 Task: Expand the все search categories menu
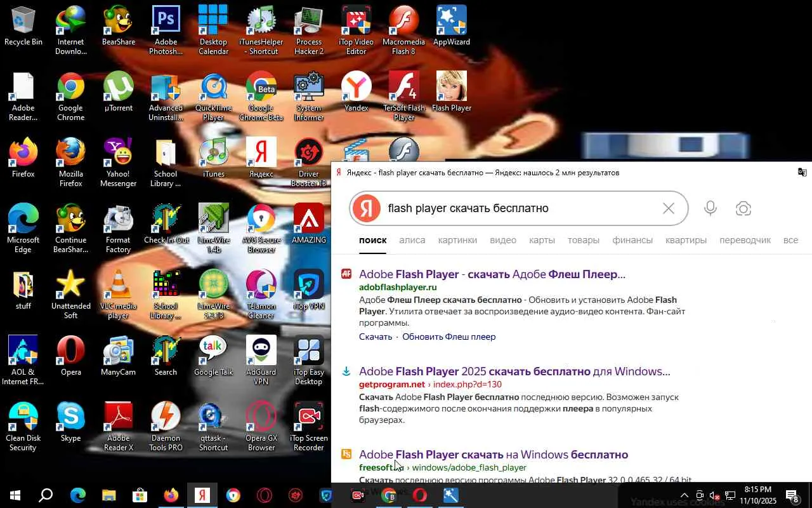[790, 240]
